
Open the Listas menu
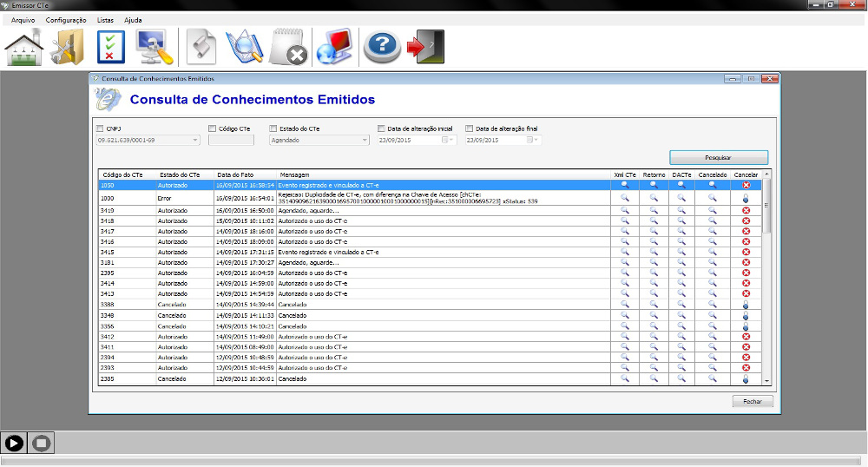pos(105,19)
